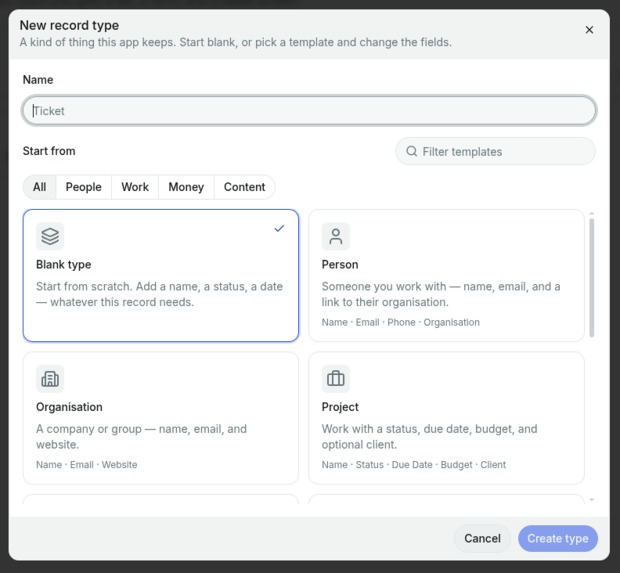Click the Create type button
This screenshot has width=620, height=573.
(558, 539)
